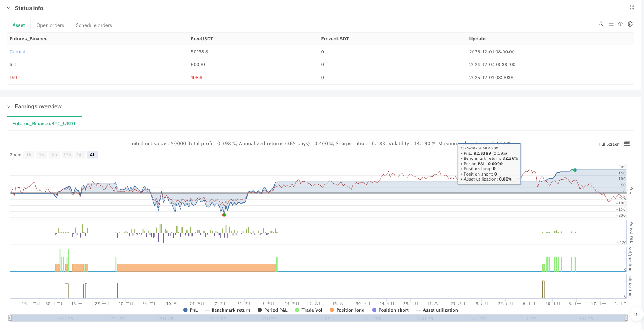Screen dimensions: 644x330
Task: Toggle the Trade Vol legend item
Action: 308,310
